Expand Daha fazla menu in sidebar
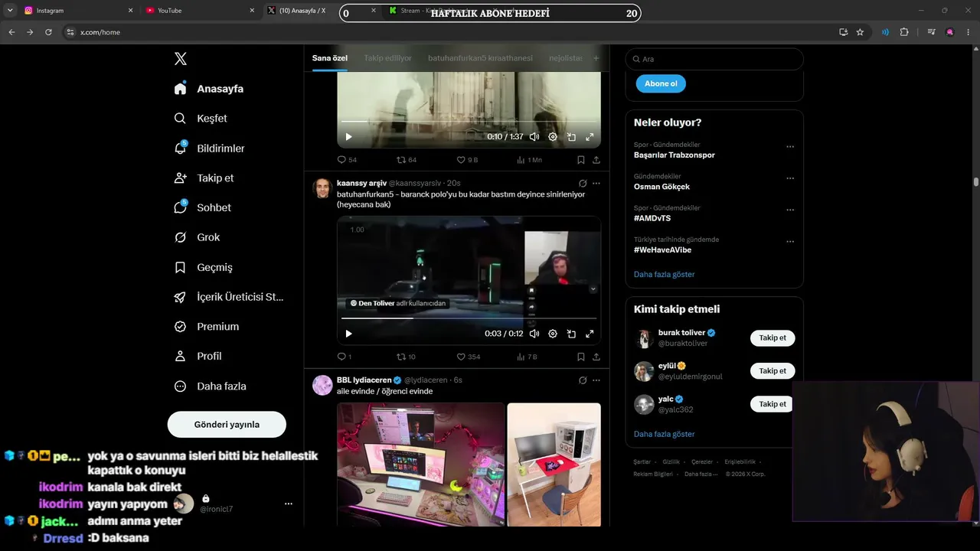Screen dimensions: 980x551 point(210,386)
